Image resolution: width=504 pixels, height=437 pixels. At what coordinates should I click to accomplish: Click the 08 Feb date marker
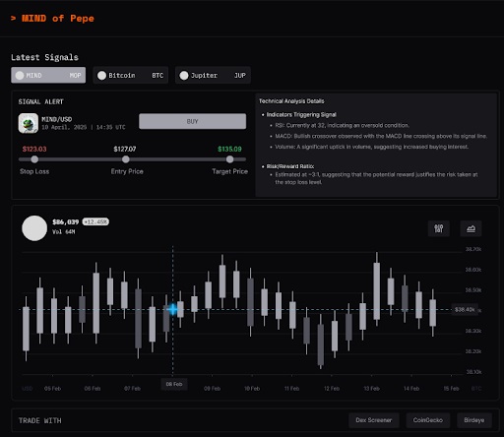174,384
